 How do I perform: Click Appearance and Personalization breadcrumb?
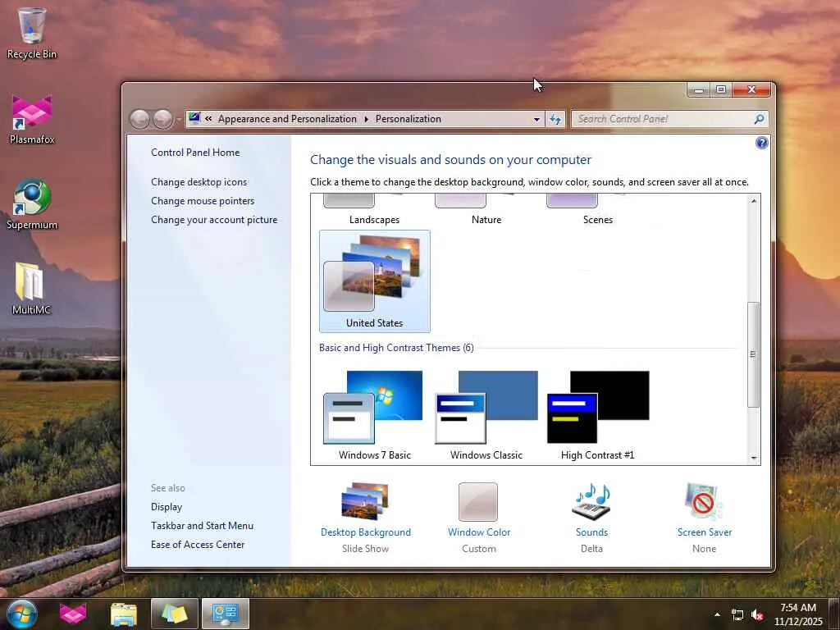pyautogui.click(x=287, y=119)
